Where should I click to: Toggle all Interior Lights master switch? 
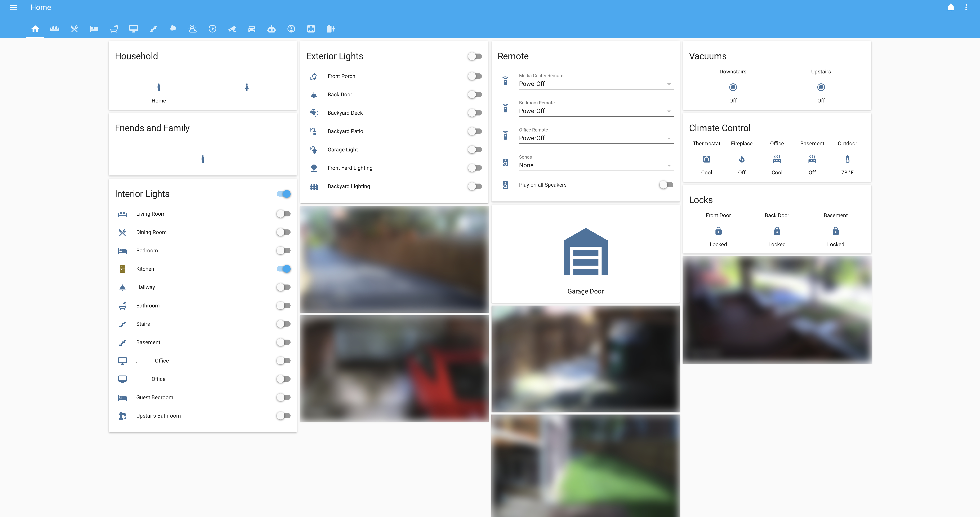284,194
